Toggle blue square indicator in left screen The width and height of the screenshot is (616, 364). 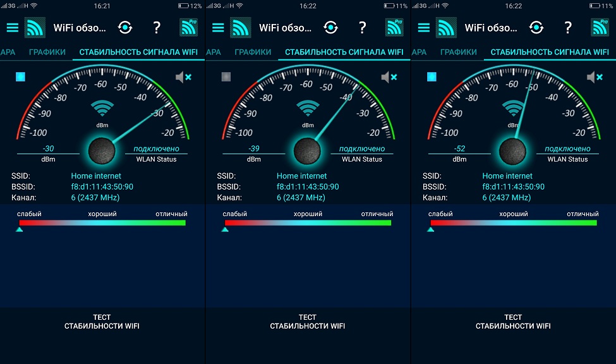click(20, 76)
